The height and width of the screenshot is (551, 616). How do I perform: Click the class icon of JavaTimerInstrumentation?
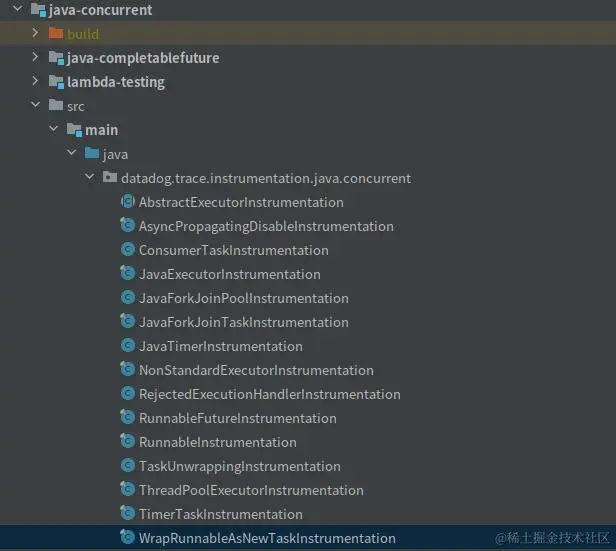[x=128, y=345]
